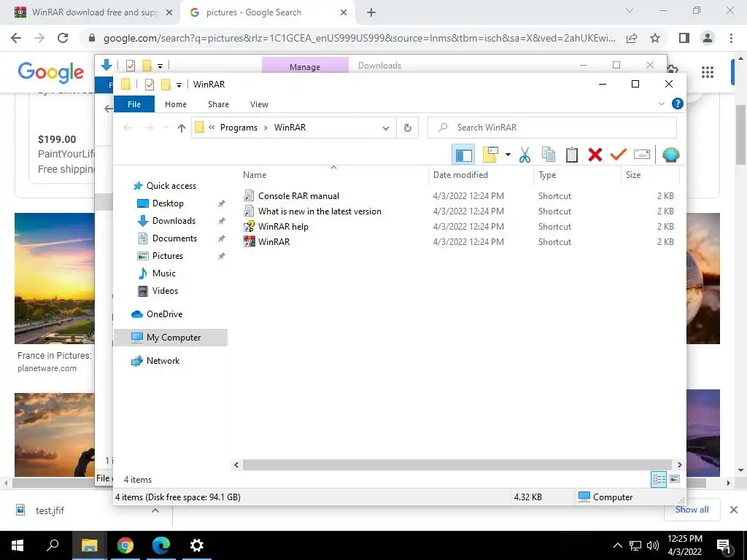Switch to Large icons view icon

coord(675,479)
